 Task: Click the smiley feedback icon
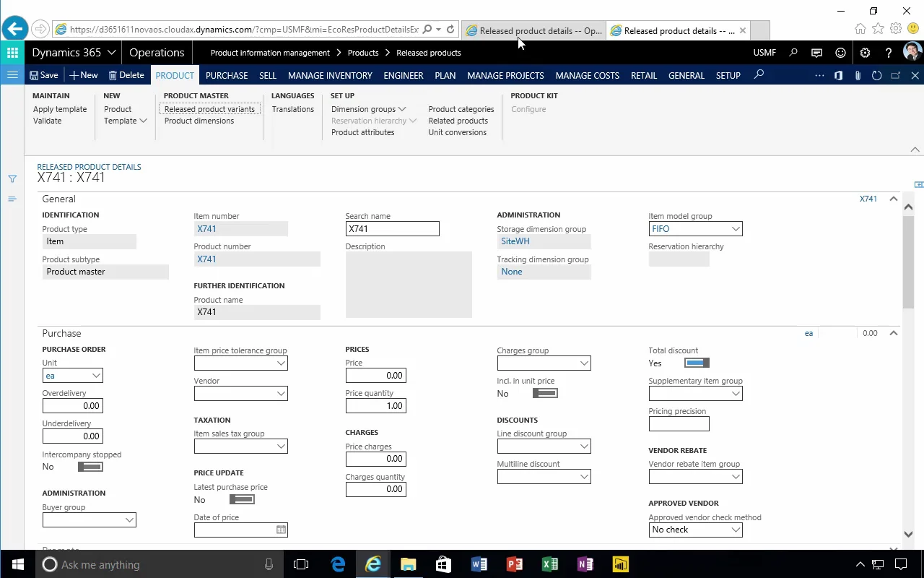tap(840, 53)
